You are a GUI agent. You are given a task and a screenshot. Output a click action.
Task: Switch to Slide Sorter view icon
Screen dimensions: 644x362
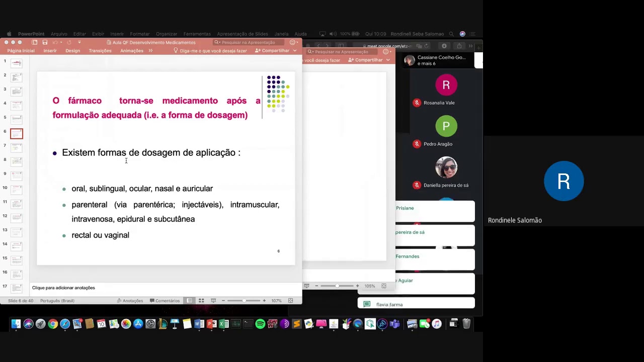(x=201, y=301)
